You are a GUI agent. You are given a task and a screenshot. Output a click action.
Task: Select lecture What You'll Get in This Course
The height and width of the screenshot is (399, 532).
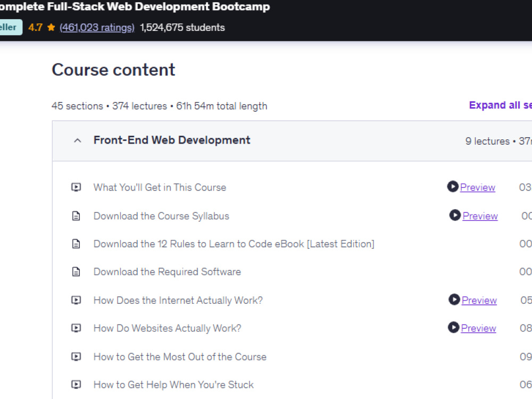pyautogui.click(x=160, y=187)
